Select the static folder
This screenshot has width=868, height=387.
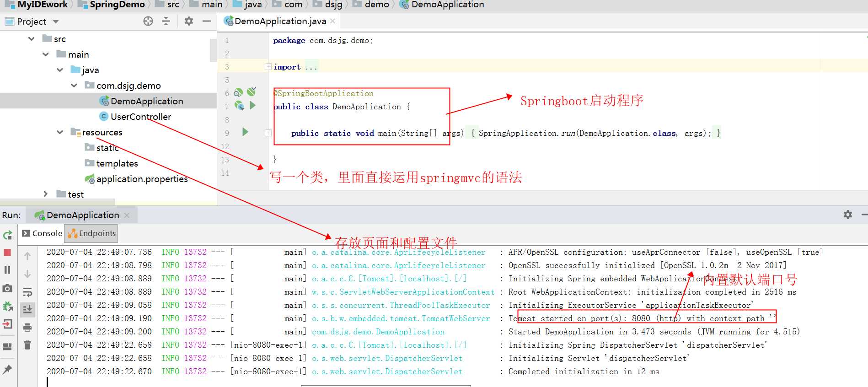coord(107,148)
